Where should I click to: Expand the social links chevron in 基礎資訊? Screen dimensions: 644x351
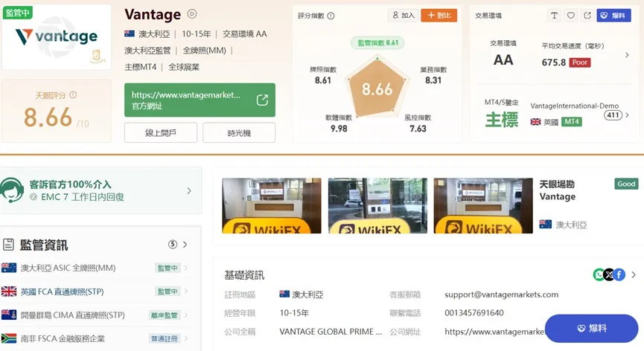click(x=634, y=274)
